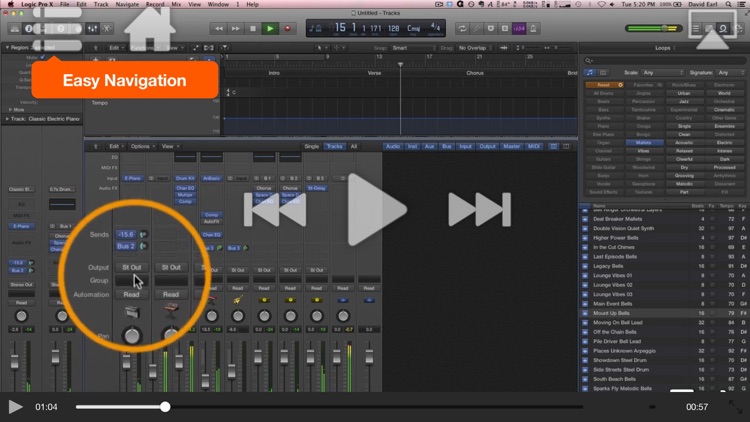
Task: Expand the Track: Classic Electric Piano inspector
Action: (7, 119)
